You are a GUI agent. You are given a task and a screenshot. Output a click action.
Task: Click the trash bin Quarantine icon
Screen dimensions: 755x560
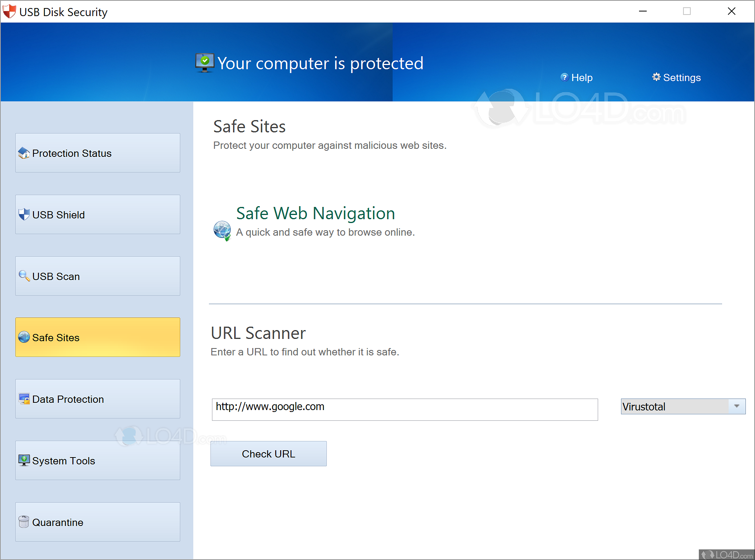24,522
